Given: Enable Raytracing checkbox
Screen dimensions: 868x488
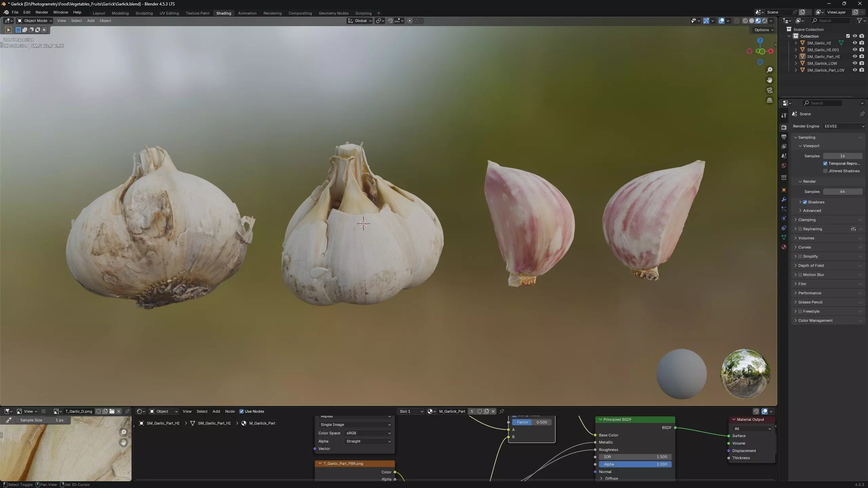Looking at the screenshot, I should (x=800, y=229).
